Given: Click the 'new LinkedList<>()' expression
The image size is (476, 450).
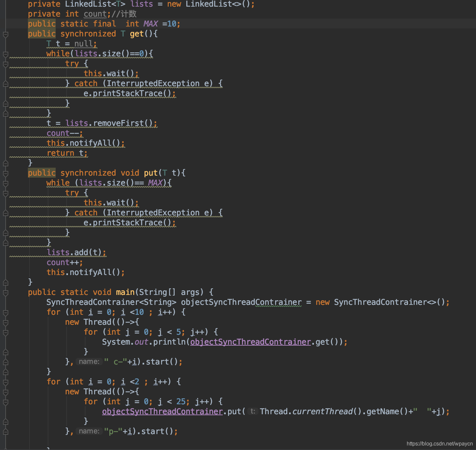Looking at the screenshot, I should 208,4.
